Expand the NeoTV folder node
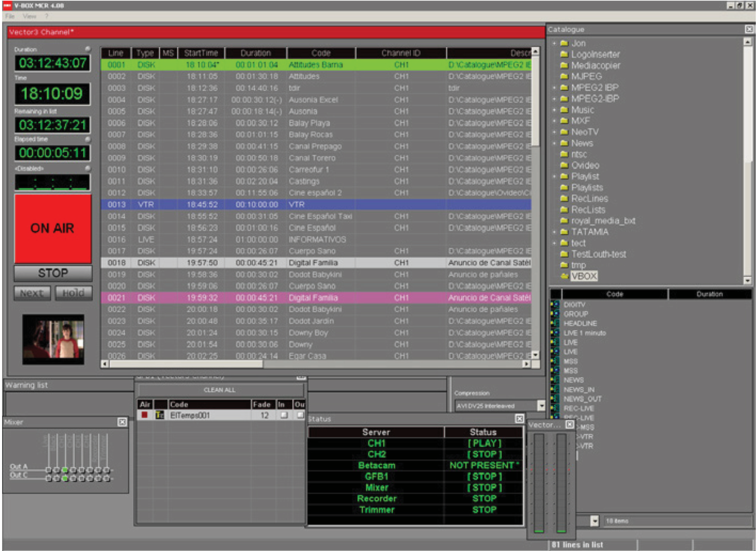Screen dimensions: 756x551 click(554, 132)
